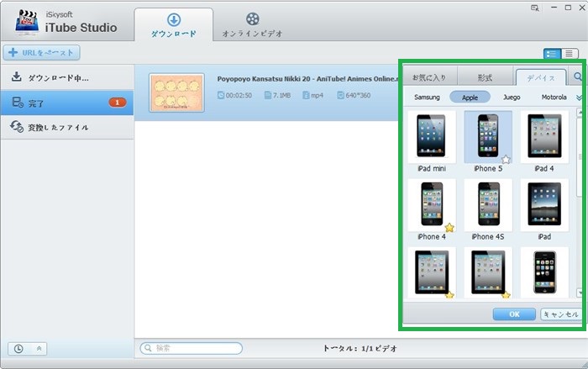The image size is (588, 369).
Task: Confirm with the OK button
Action: 514,314
